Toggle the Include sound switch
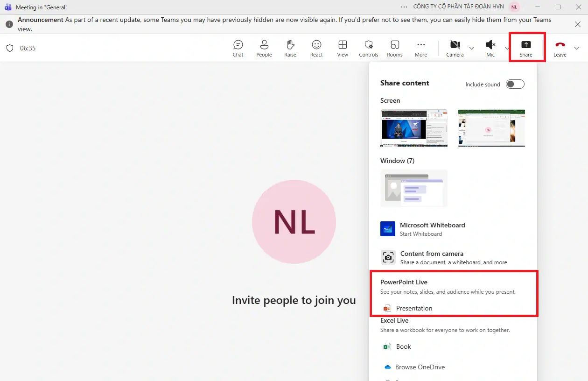The height and width of the screenshot is (381, 588). pyautogui.click(x=515, y=84)
